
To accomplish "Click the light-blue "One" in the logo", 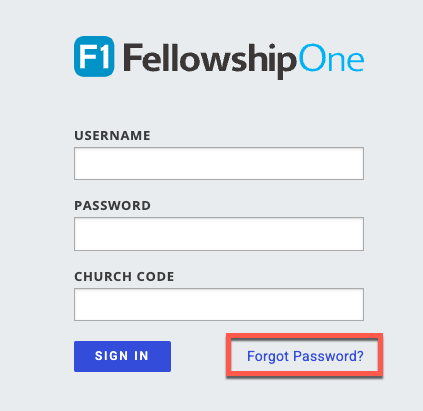I will tap(331, 58).
